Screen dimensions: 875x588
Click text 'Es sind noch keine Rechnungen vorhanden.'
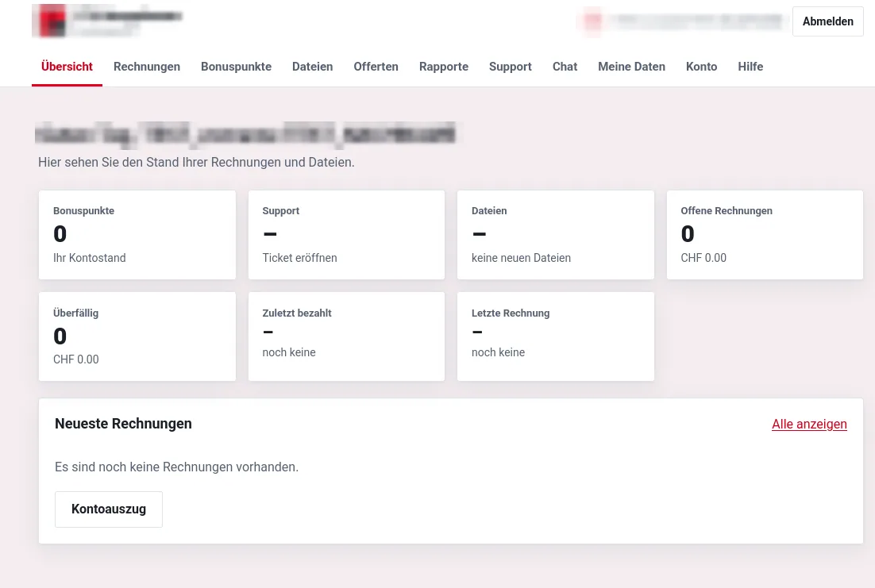point(176,467)
